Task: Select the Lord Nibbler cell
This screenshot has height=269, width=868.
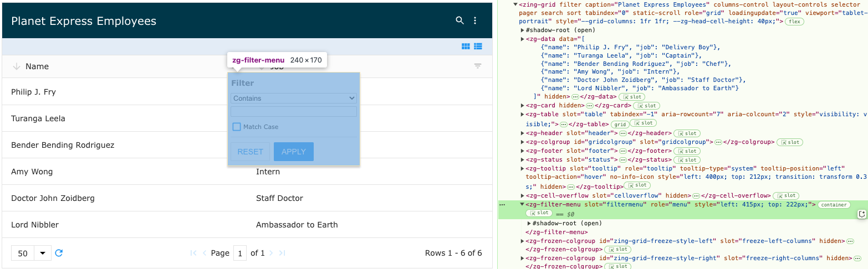Action: click(125, 225)
